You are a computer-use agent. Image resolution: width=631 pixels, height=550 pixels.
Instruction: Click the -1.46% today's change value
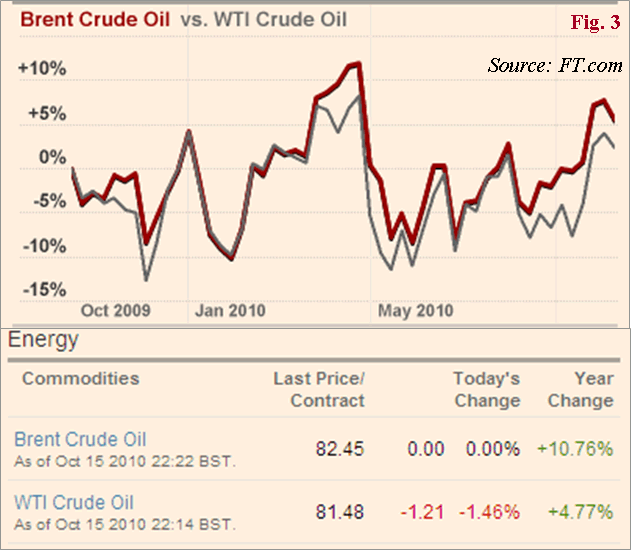tap(490, 512)
